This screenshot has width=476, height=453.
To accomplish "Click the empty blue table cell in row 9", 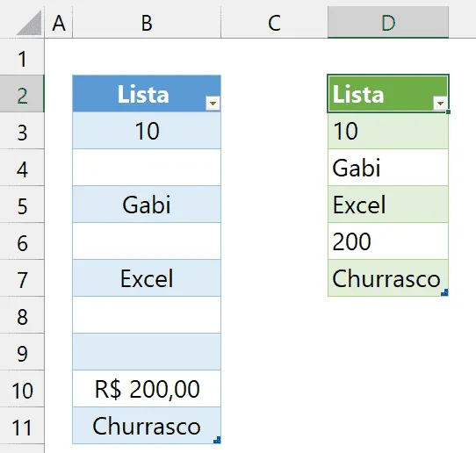I will coord(147,352).
